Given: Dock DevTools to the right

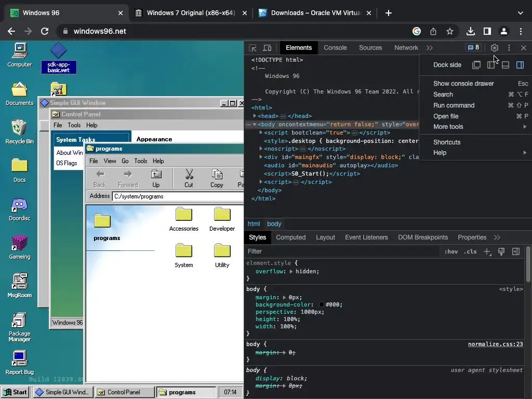Looking at the screenshot, I should [x=520, y=65].
